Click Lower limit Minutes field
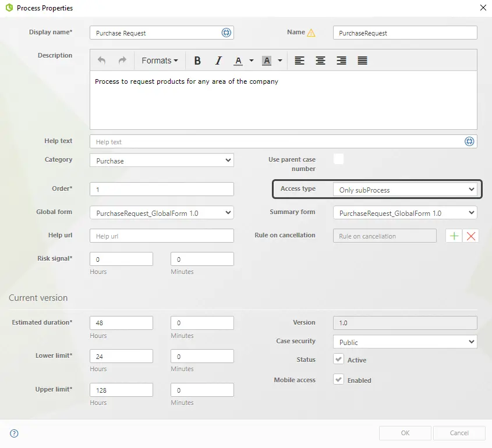The image size is (492, 448). coord(202,356)
